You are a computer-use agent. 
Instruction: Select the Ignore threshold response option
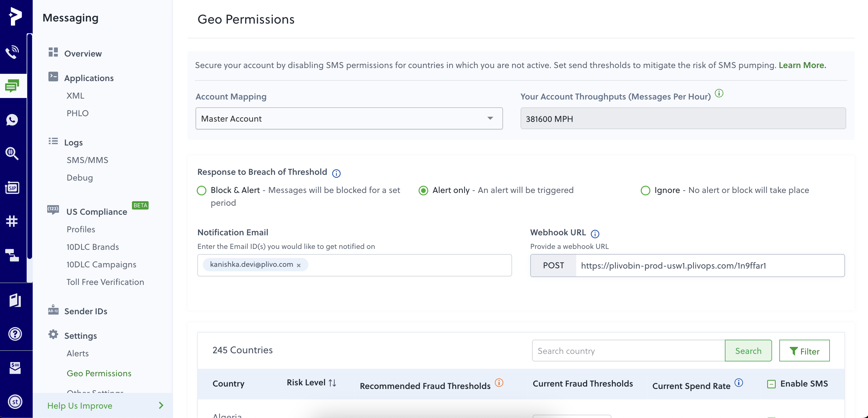pyautogui.click(x=646, y=190)
